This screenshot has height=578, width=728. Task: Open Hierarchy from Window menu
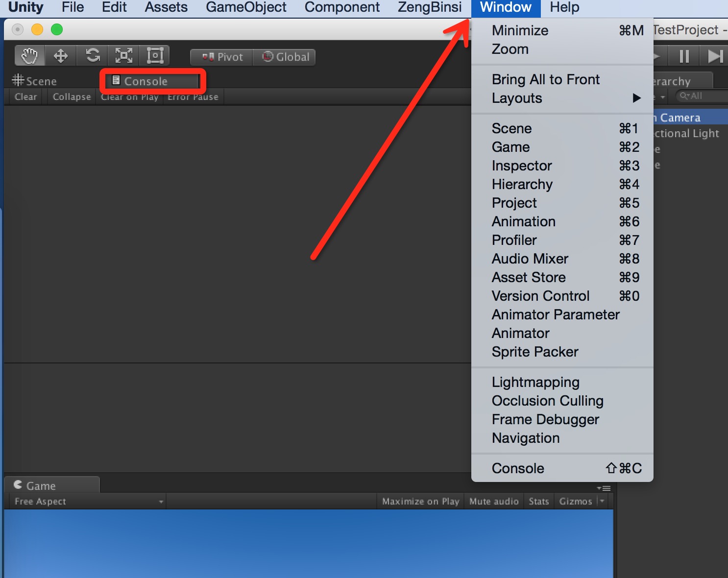[562, 184]
